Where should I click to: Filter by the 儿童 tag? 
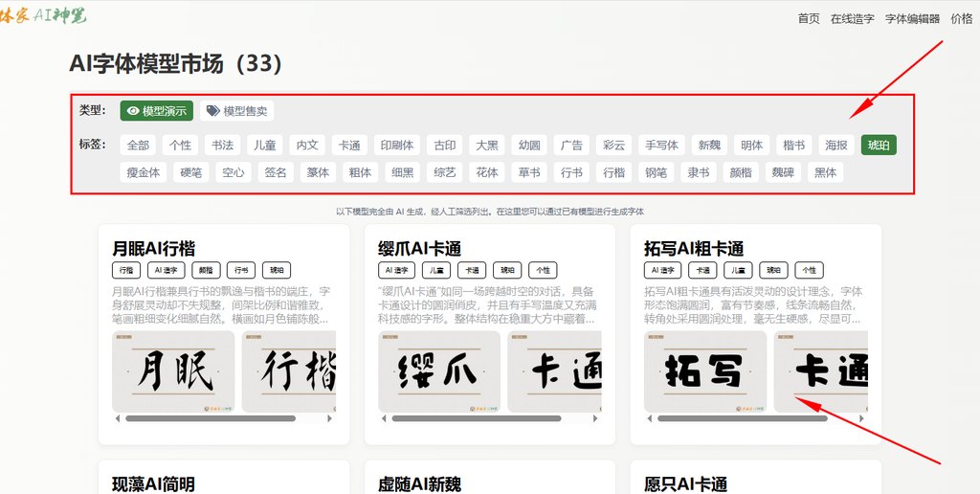pos(265,146)
